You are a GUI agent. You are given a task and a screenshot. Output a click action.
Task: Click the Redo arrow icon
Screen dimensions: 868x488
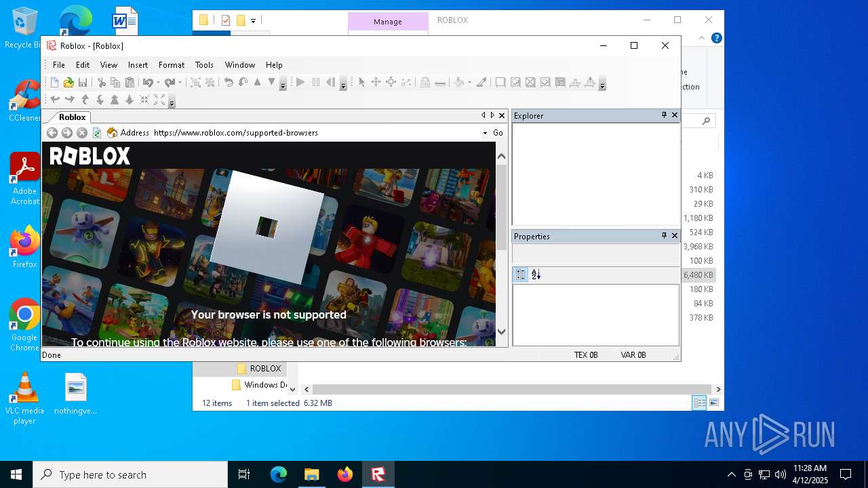pos(169,83)
